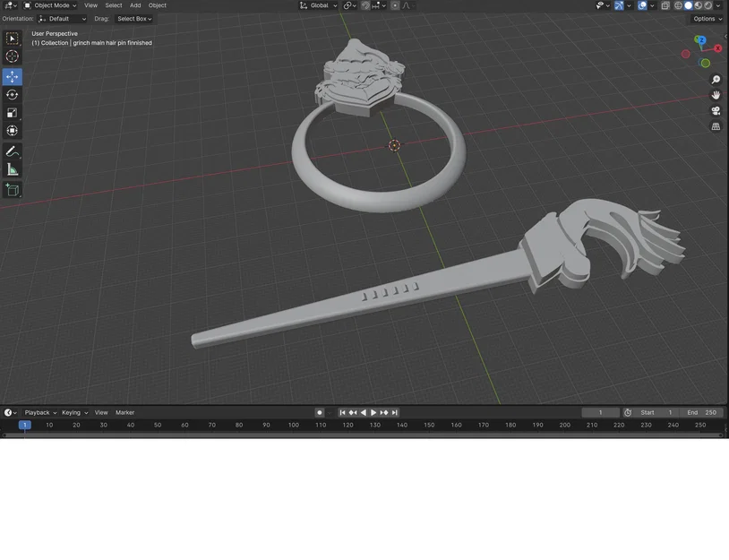Viewport: 729px width, 560px height.
Task: Open the timeline Marker menu
Action: pyautogui.click(x=124, y=412)
